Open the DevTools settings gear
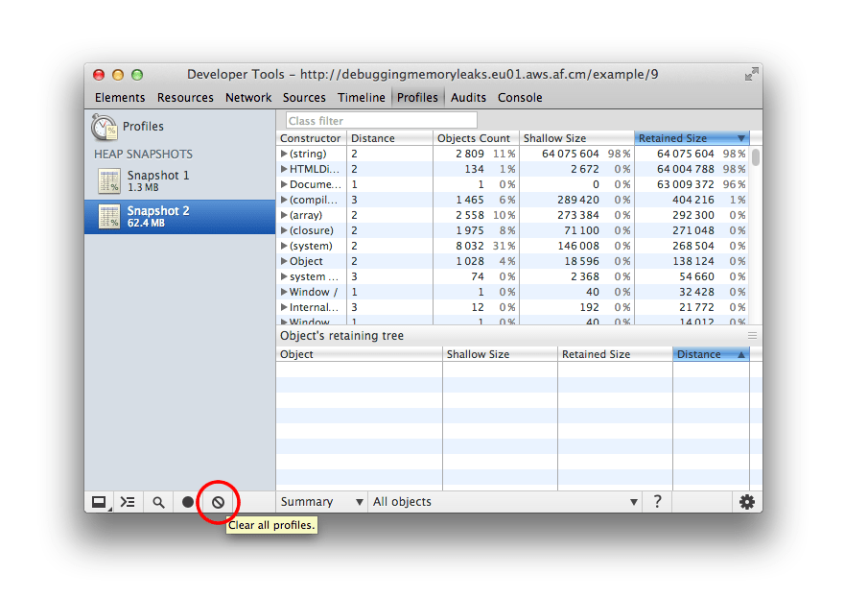868x597 pixels. (x=746, y=501)
